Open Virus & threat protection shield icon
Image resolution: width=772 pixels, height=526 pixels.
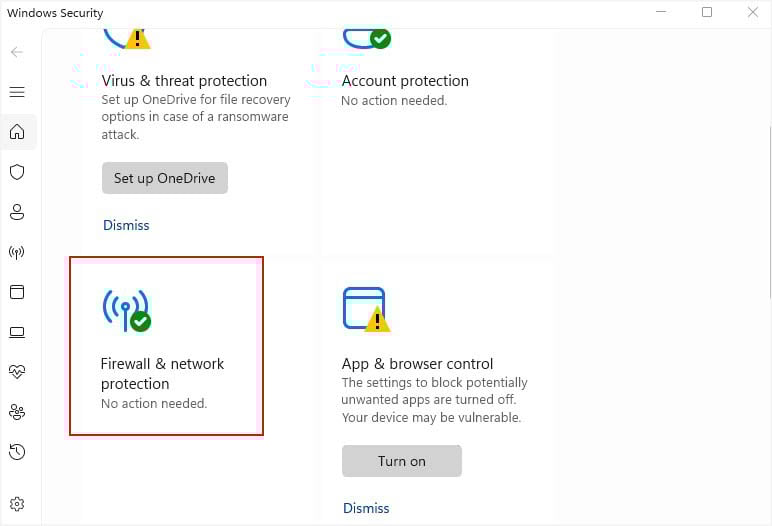17,172
